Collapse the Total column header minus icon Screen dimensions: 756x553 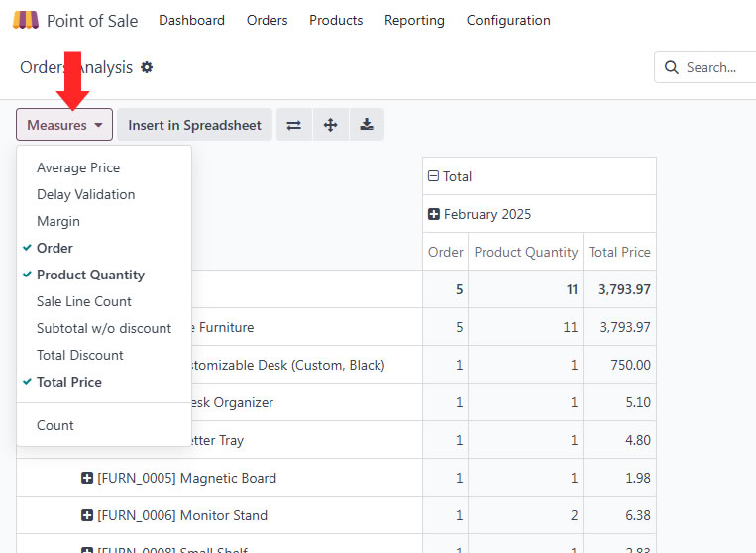[433, 176]
